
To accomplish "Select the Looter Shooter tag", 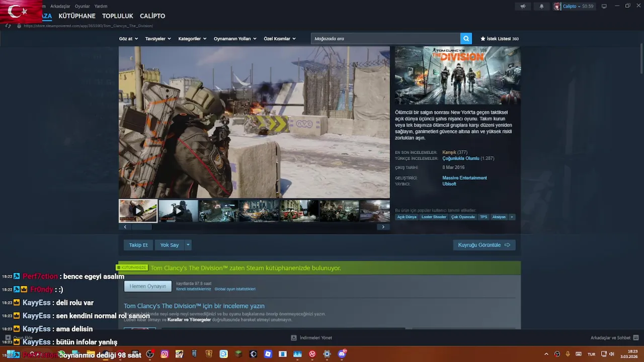I will coord(434,217).
